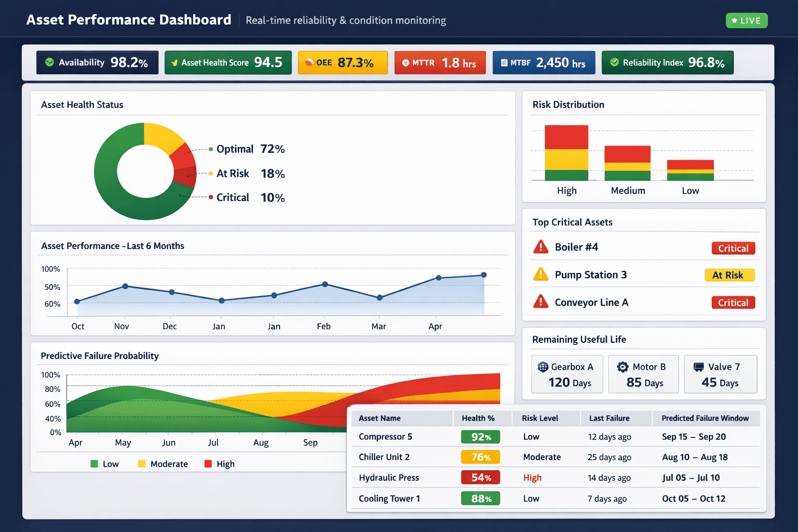Viewport: 798px width, 532px height.
Task: Open the MTBF 2,450 hrs tile
Action: point(544,62)
